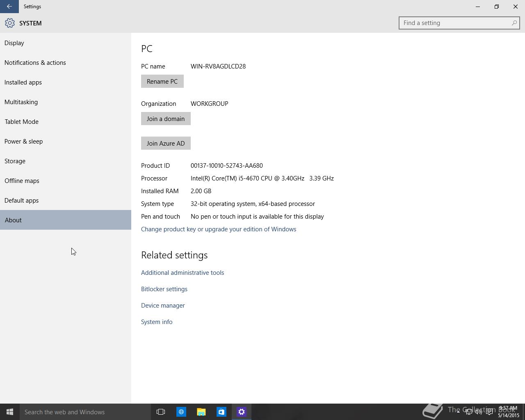Click the Rename PC button
The height and width of the screenshot is (420, 525).
162,81
